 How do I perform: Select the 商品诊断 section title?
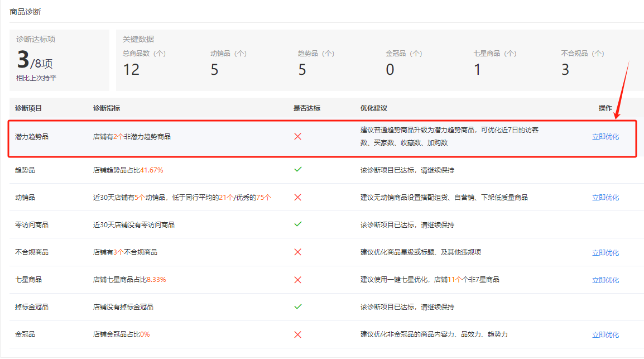25,12
